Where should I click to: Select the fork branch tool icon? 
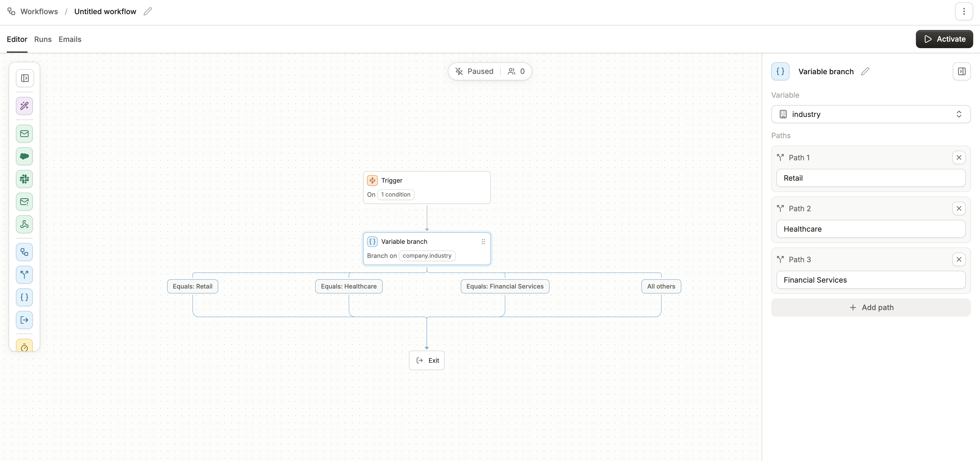24,274
